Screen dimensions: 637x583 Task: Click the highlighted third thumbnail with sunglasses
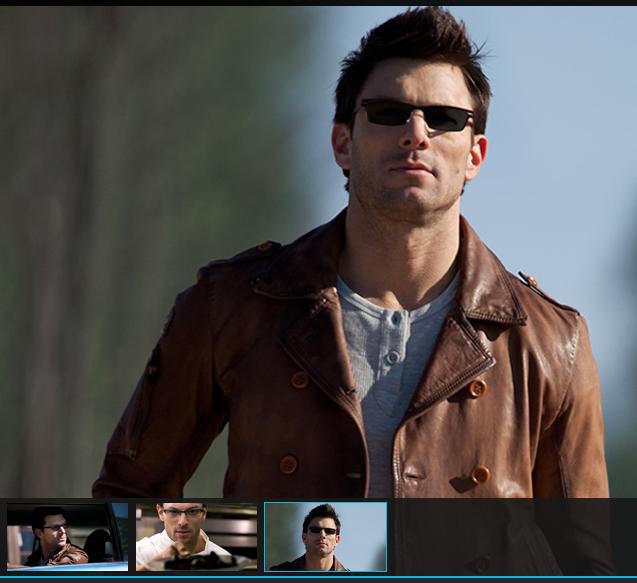[x=325, y=536]
